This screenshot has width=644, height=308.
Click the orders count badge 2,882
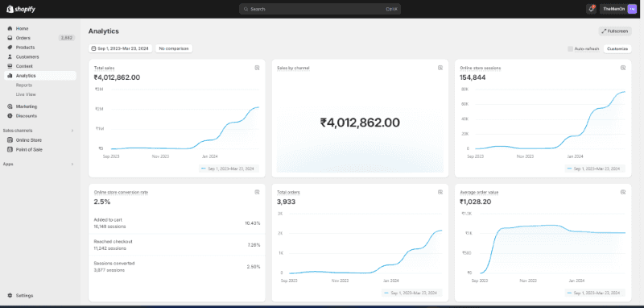(67, 38)
